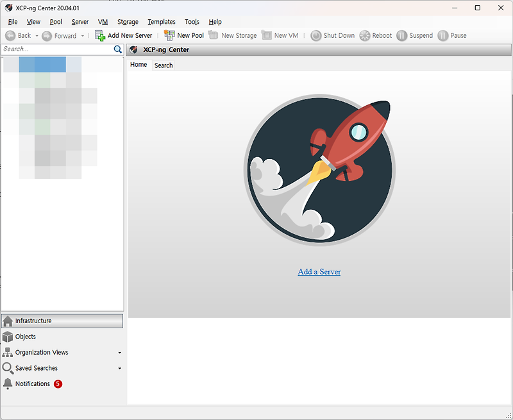Viewport: 513px width, 420px height.
Task: Open the Forward history dropdown arrow
Action: coord(83,36)
